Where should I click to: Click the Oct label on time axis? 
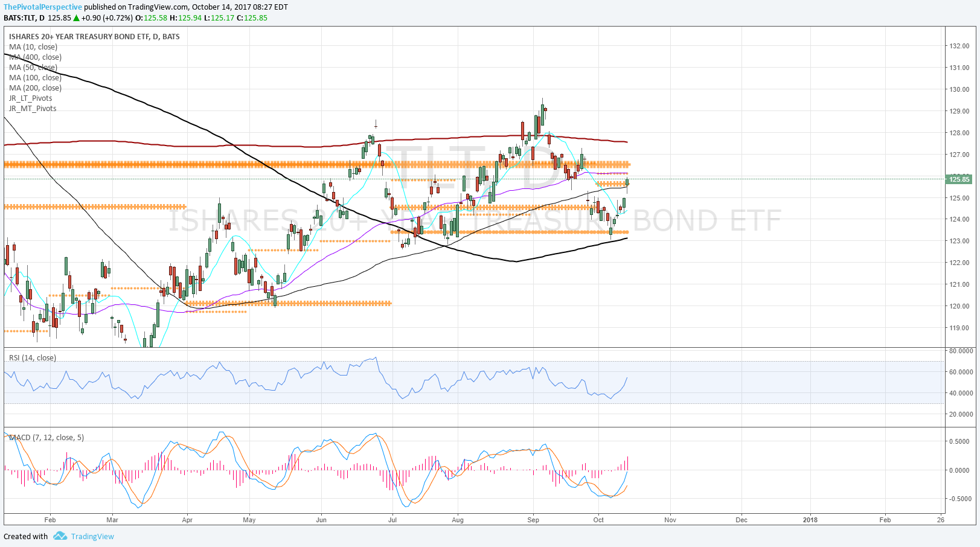tap(598, 519)
